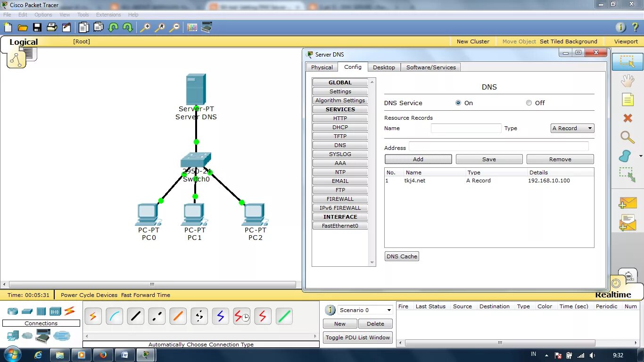
Task: Choose the End Devices category
Action: tap(13, 336)
